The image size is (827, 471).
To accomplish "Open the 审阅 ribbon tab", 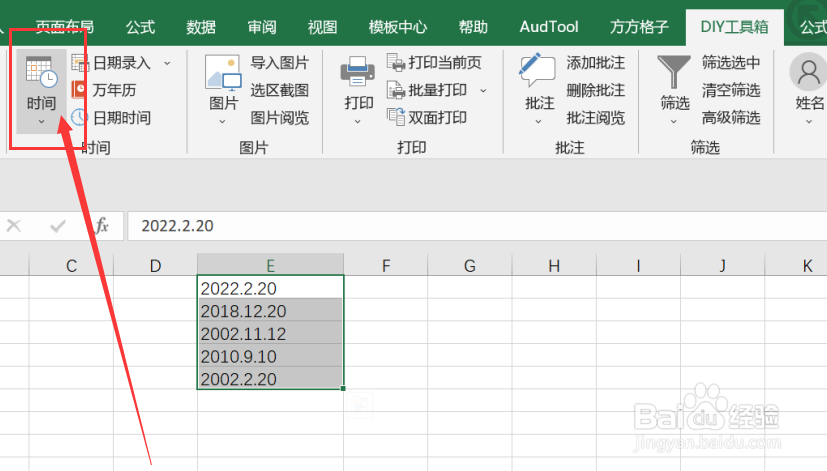I will (x=262, y=27).
